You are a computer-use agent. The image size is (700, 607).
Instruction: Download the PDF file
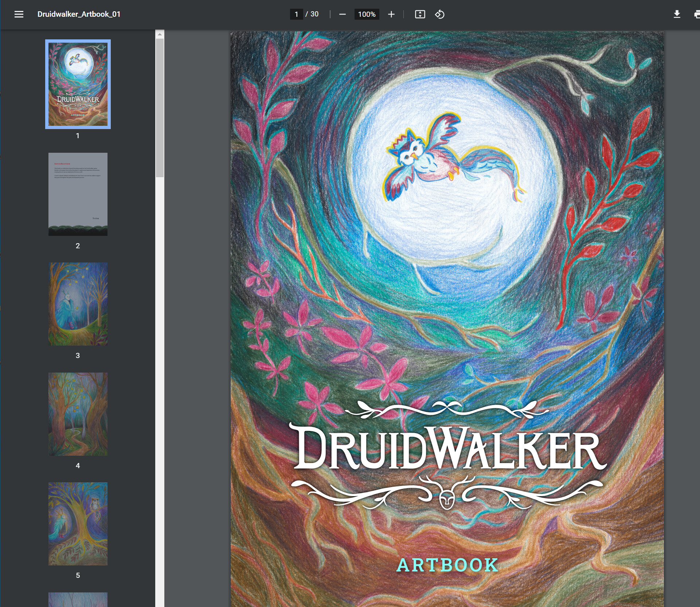click(x=677, y=14)
